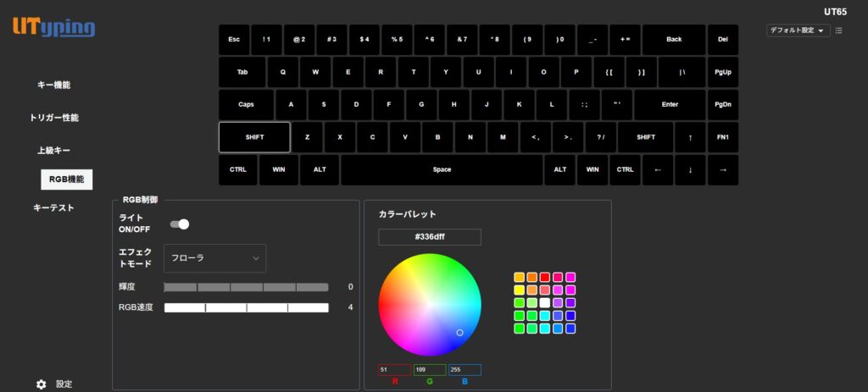Screen dimensions: 868x392
Task: Open the キー機能 menu item
Action: pyautogui.click(x=53, y=85)
